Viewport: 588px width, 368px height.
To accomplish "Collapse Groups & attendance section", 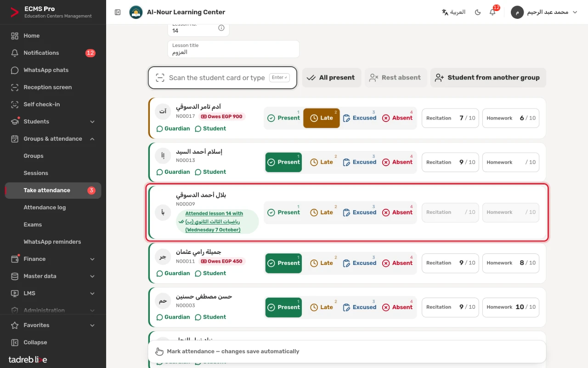I will click(53, 139).
